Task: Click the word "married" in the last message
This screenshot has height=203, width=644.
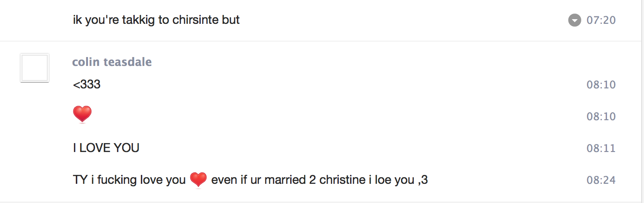Action: click(285, 180)
